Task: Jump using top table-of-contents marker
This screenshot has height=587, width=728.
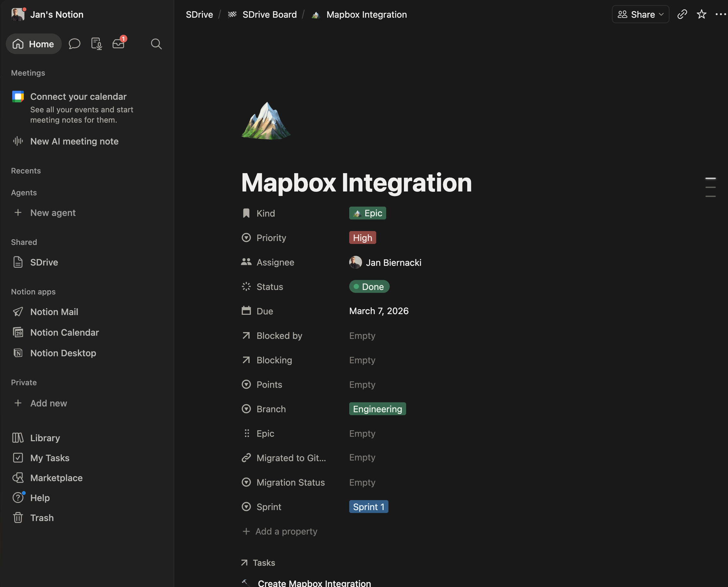Action: coord(710,178)
